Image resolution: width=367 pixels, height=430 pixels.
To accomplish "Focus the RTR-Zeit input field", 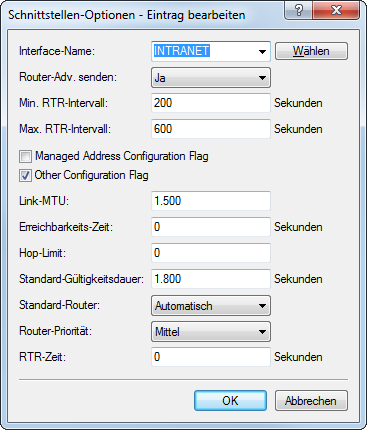I will pyautogui.click(x=211, y=357).
